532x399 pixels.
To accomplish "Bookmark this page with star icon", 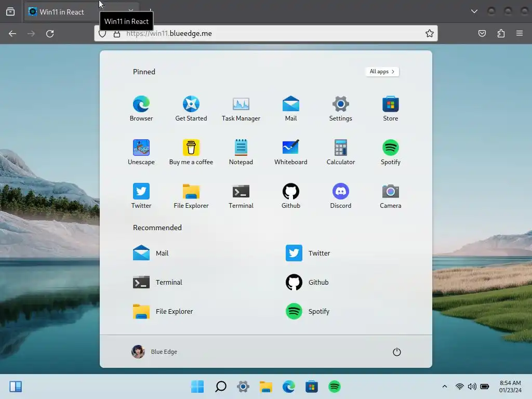I will tap(430, 33).
